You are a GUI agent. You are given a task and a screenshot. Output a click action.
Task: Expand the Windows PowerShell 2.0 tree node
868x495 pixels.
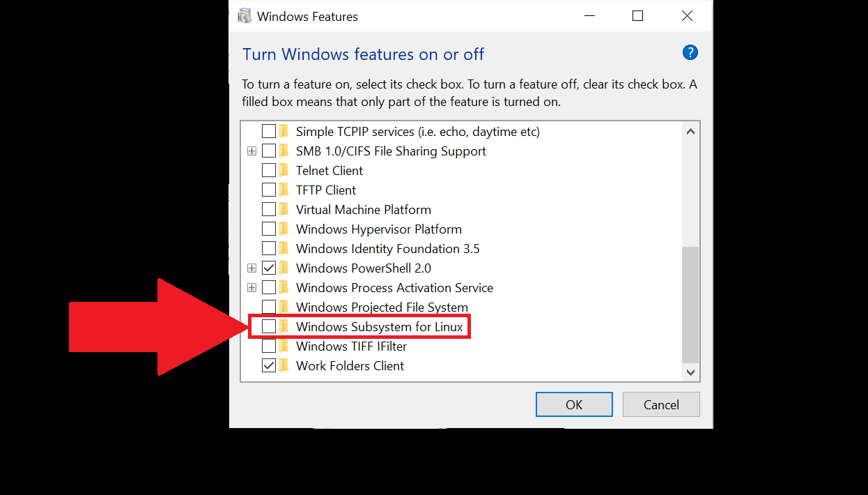click(251, 268)
